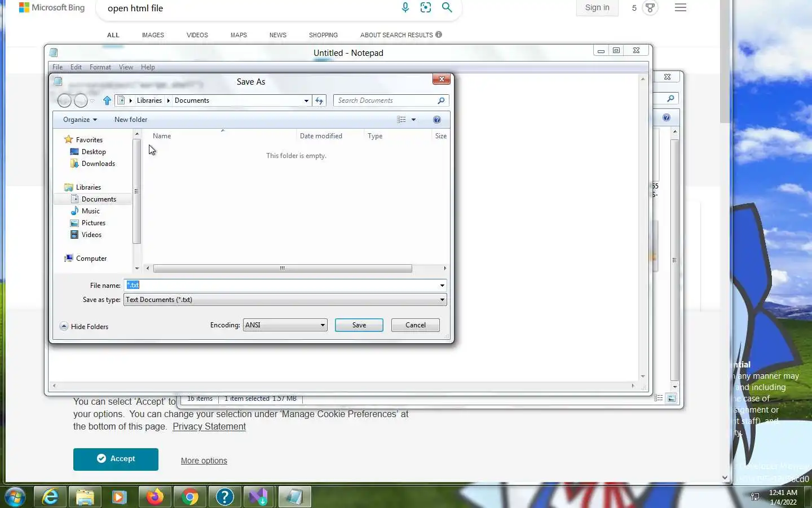Viewport: 812px width, 508px height.
Task: Open the Bing hamburger menu
Action: (x=681, y=8)
